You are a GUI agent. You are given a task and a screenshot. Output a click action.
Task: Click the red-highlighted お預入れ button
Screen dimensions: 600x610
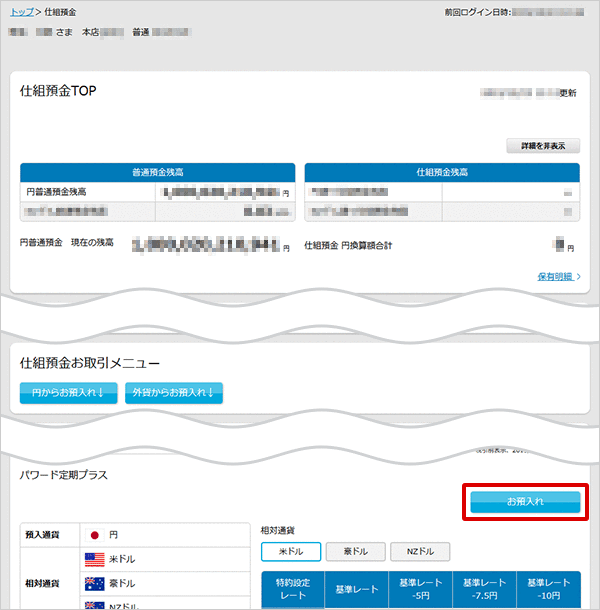point(525,501)
